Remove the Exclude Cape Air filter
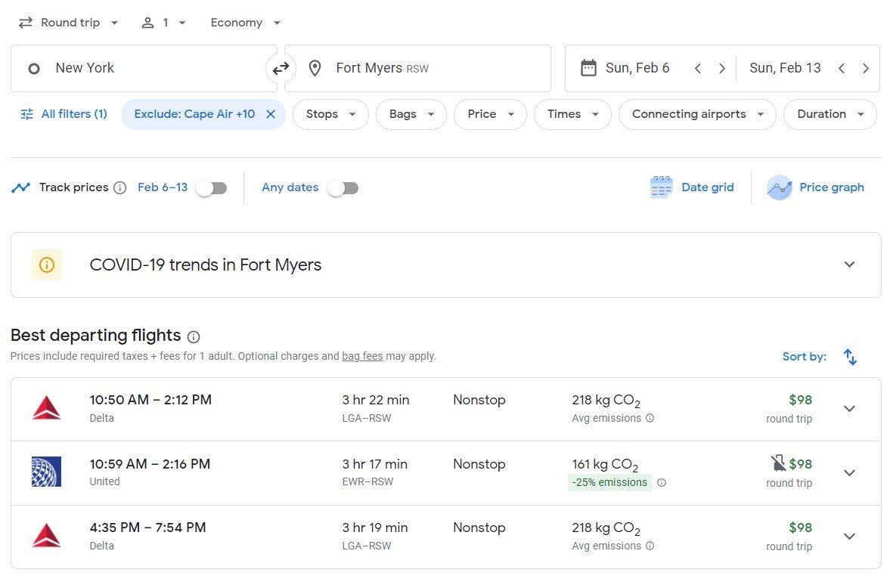Viewport: 890px width, 588px height. pos(270,114)
